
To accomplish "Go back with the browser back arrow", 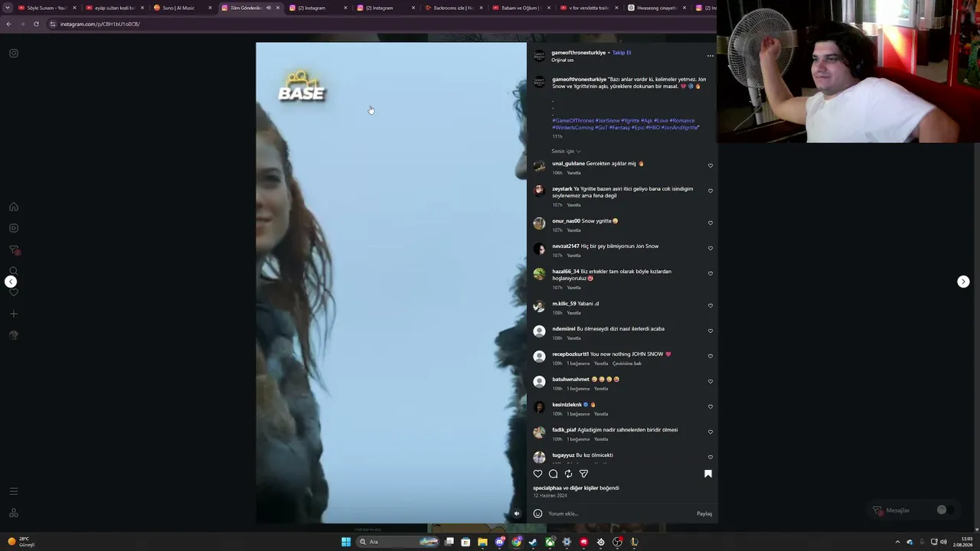I will tap(8, 24).
